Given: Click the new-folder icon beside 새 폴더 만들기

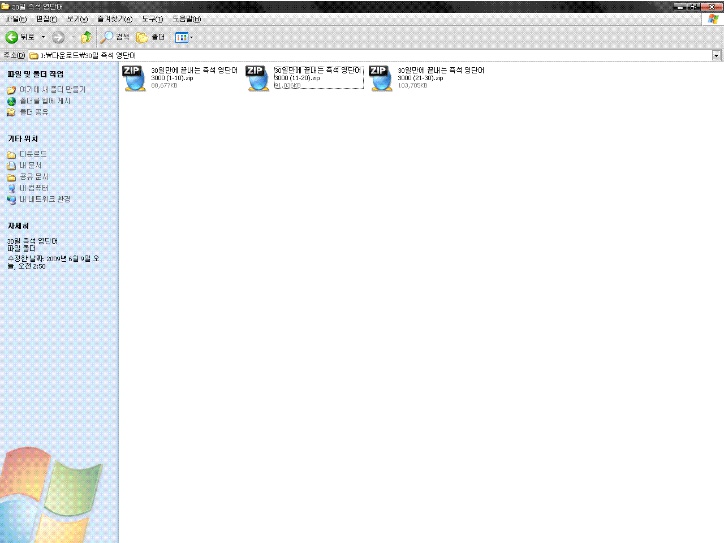Looking at the screenshot, I should click(11, 90).
